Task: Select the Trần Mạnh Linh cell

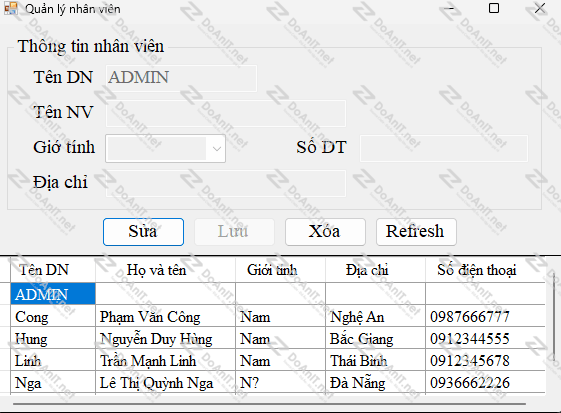Action: (x=165, y=360)
